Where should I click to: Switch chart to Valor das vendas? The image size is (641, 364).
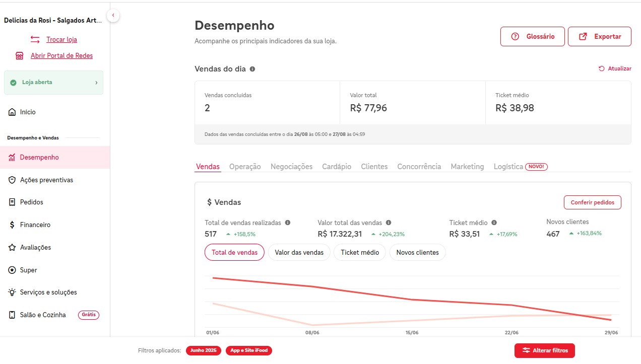[299, 253]
